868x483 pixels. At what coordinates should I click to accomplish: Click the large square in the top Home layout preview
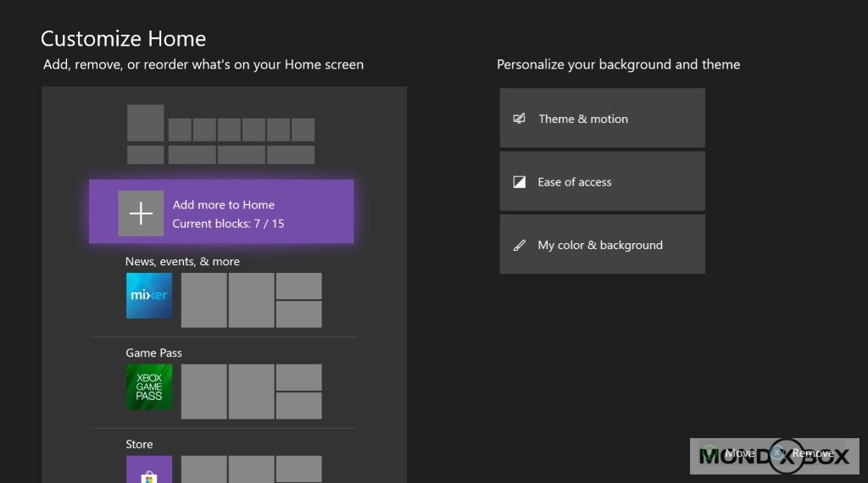point(145,123)
